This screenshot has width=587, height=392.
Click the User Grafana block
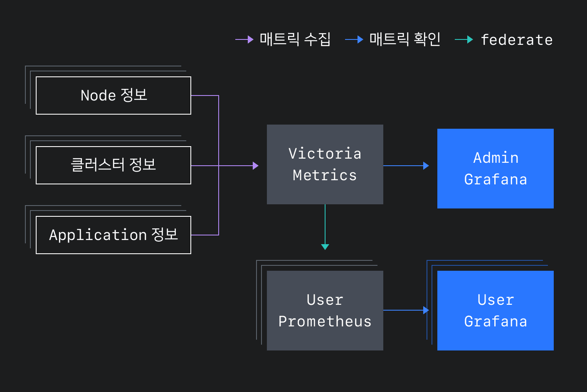coord(496,311)
